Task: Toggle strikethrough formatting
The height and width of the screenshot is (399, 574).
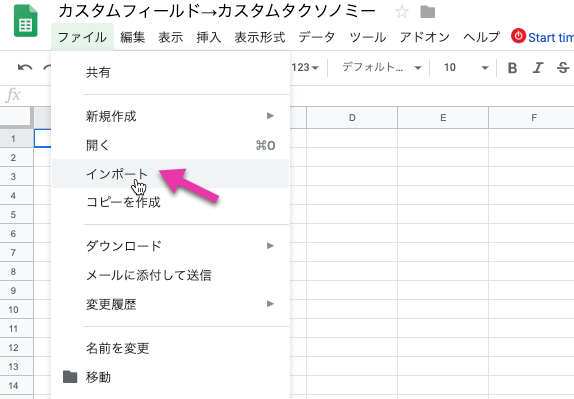Action: pyautogui.click(x=563, y=68)
